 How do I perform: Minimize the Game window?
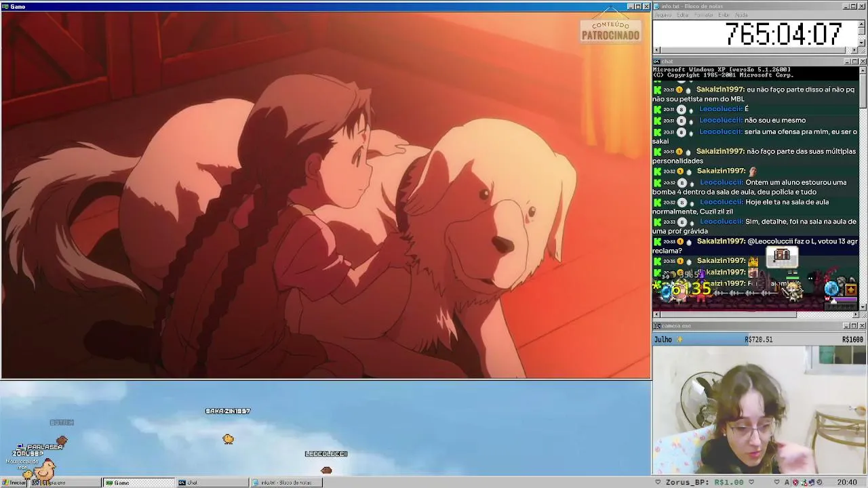click(x=630, y=6)
